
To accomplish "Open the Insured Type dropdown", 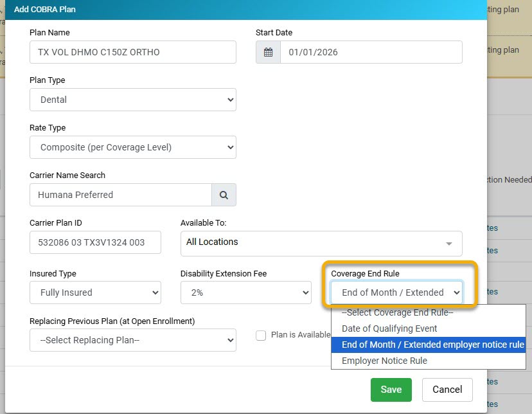I will (95, 292).
